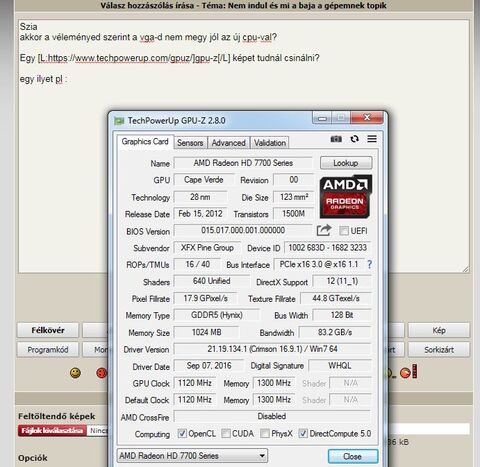The width and height of the screenshot is (480, 467).
Task: Click the Feb 15, 2012 release date
Action: click(x=200, y=214)
